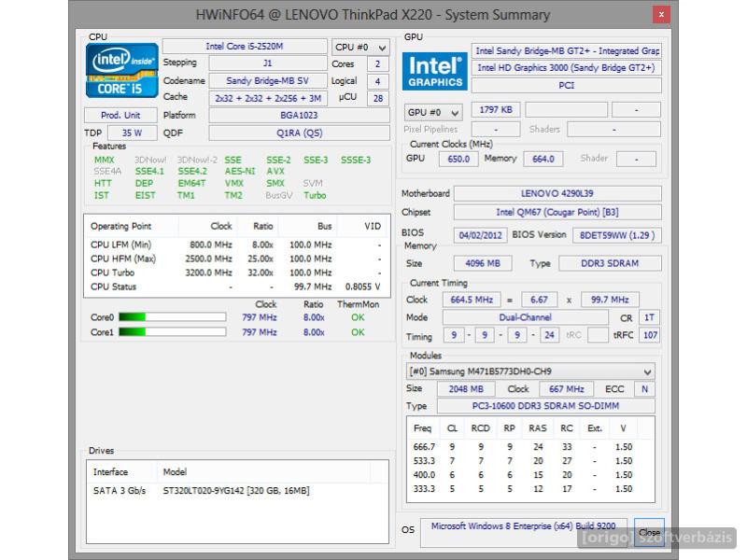
Task: Click the Sandy Bridge-MB SV codename field
Action: pos(268,81)
